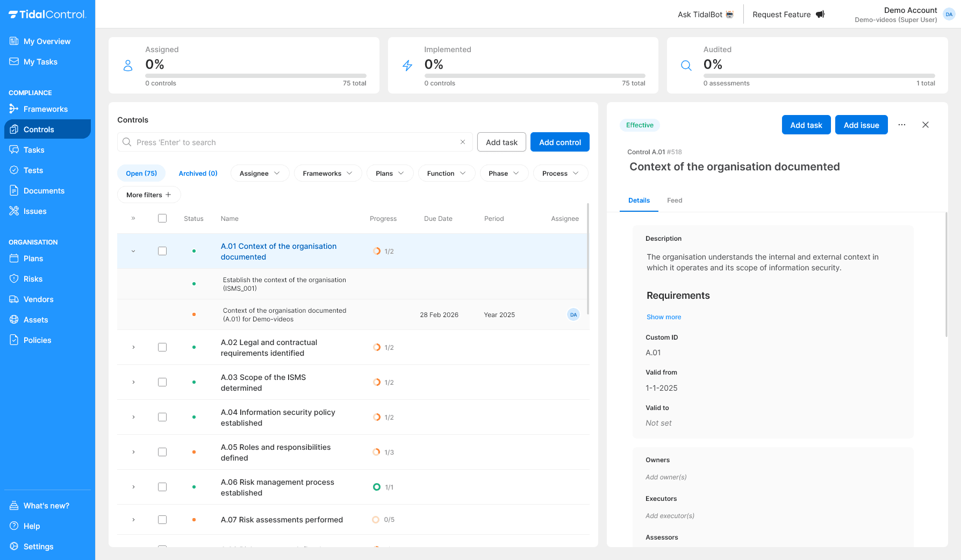The height and width of the screenshot is (560, 961).
Task: Expand the A.02 Legal requirements row
Action: click(133, 347)
